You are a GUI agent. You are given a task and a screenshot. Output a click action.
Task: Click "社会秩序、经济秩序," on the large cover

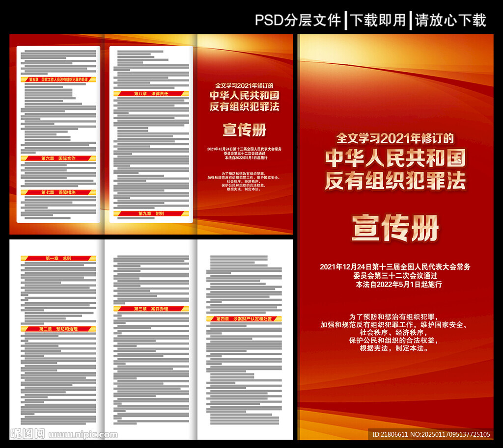(x=393, y=332)
